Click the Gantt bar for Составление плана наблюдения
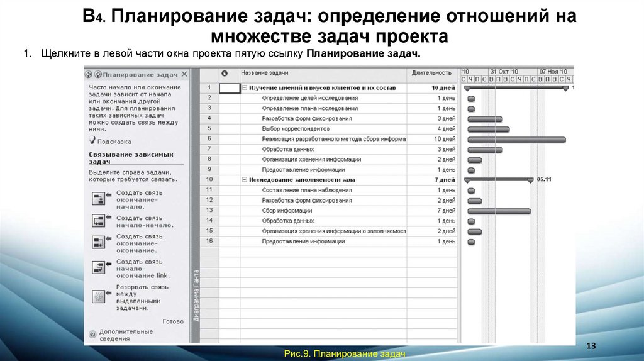 (471, 191)
